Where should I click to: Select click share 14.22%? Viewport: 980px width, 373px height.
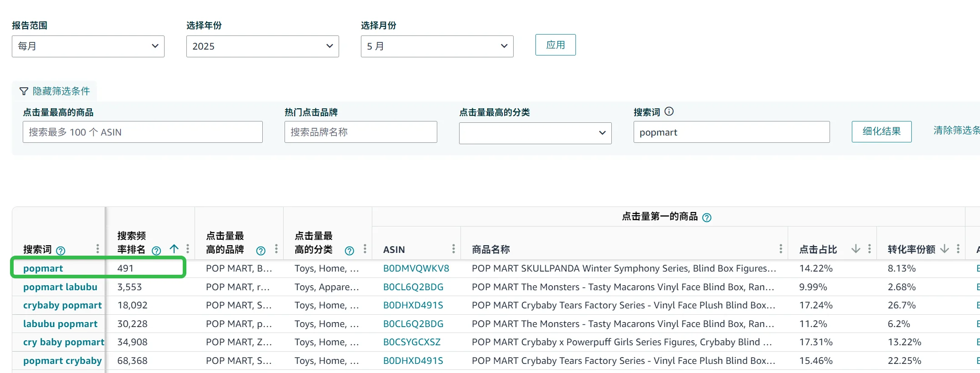[816, 268]
